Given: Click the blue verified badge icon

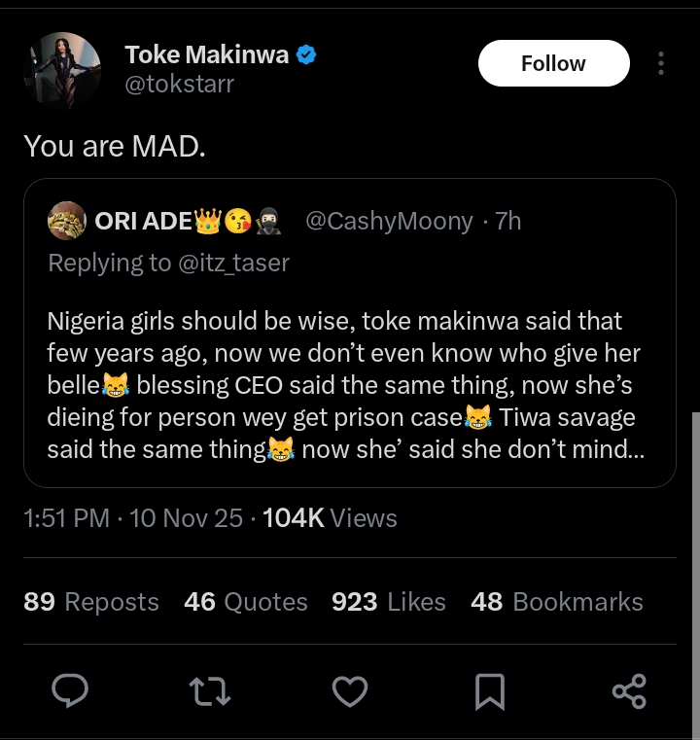Looking at the screenshot, I should [306, 55].
